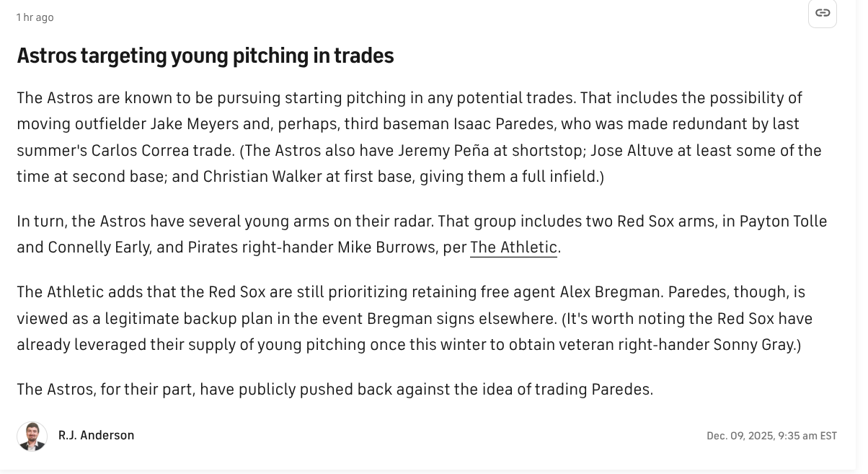
Task: Click the copy link icon
Action: coord(822,13)
